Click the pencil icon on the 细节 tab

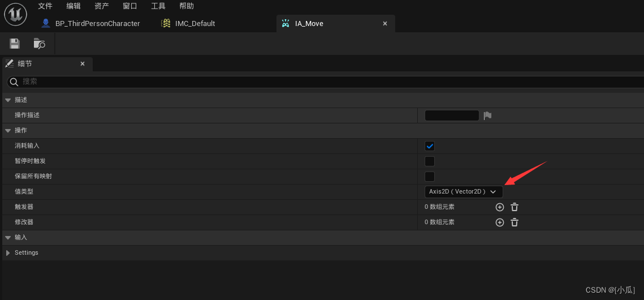click(10, 63)
